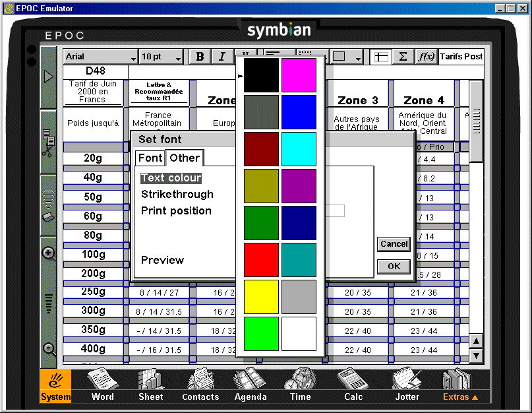Select the "100g" weight cell
This screenshot has width=532, height=413.
point(93,255)
